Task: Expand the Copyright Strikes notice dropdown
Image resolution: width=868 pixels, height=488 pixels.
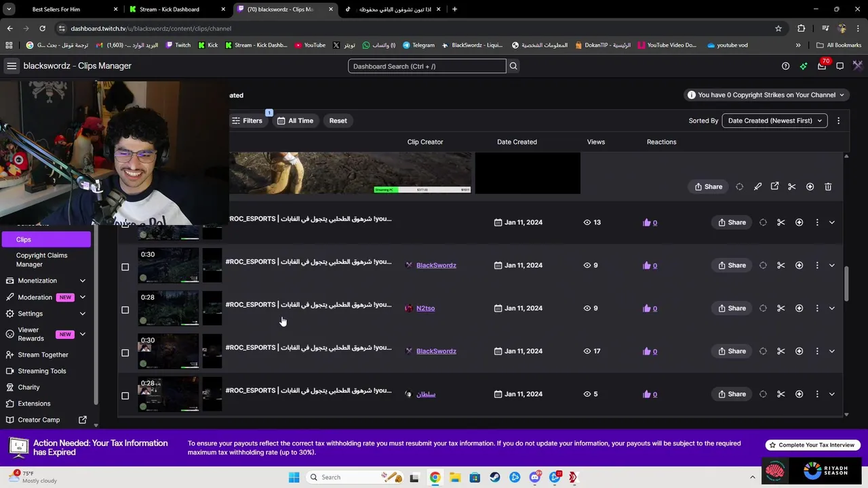Action: click(x=766, y=95)
